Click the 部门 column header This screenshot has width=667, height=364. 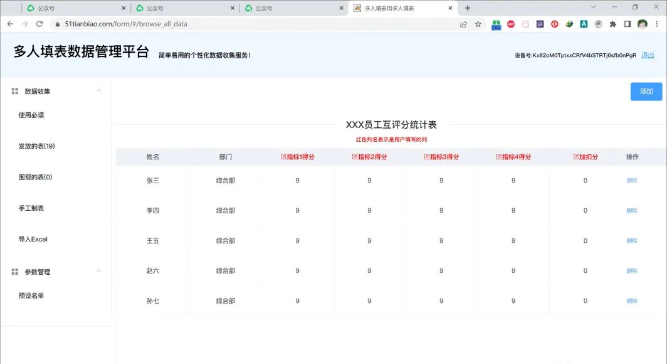[x=225, y=157]
